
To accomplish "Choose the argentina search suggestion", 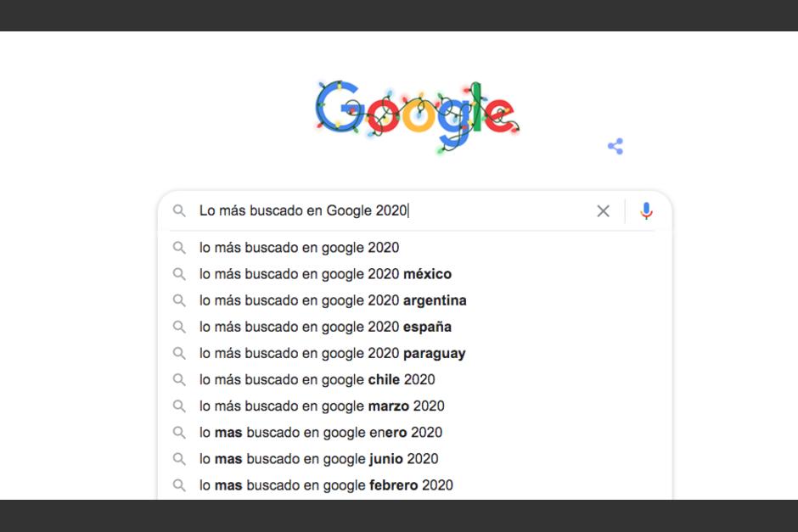I will click(333, 300).
